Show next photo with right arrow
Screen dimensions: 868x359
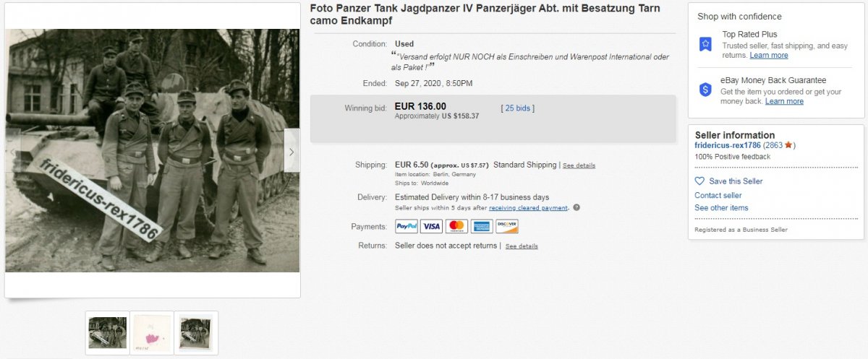click(x=292, y=151)
